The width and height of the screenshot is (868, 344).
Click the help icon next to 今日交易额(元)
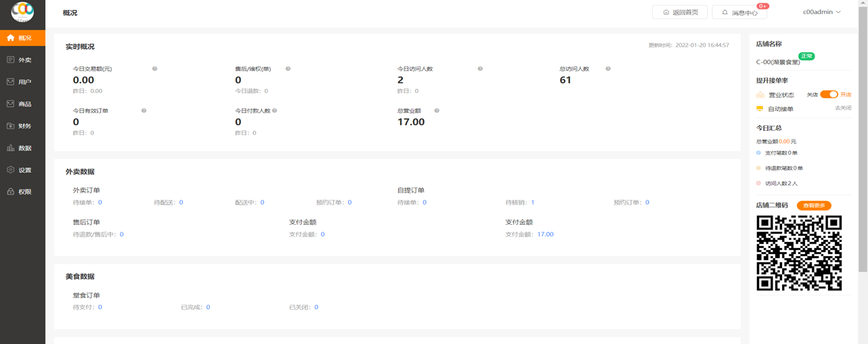click(x=154, y=69)
